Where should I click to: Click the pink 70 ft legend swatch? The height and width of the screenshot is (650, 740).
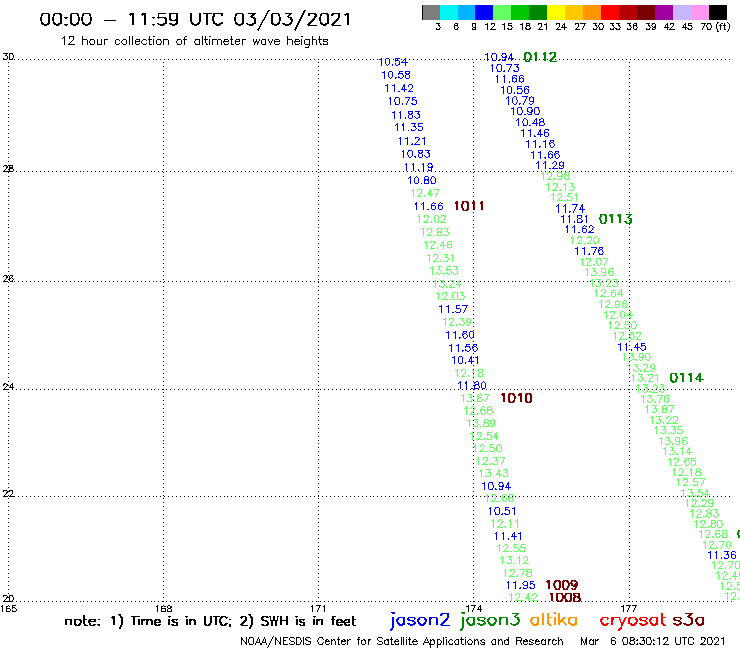699,12
